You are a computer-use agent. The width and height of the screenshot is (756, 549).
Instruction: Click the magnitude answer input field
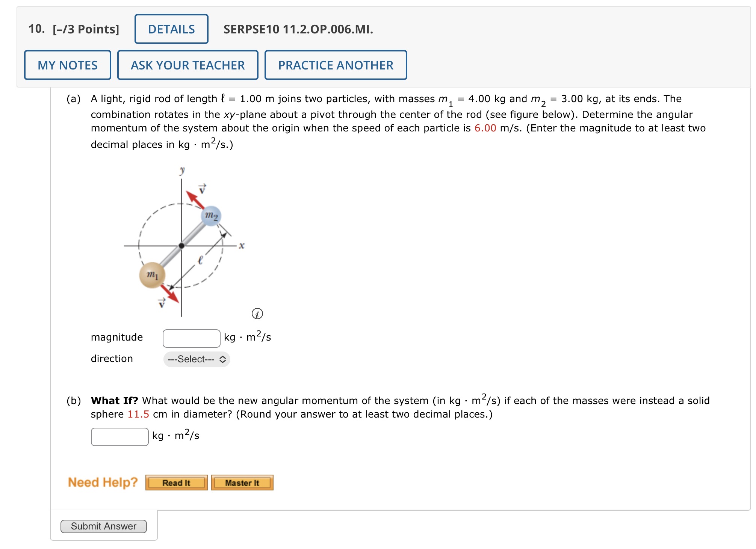191,338
